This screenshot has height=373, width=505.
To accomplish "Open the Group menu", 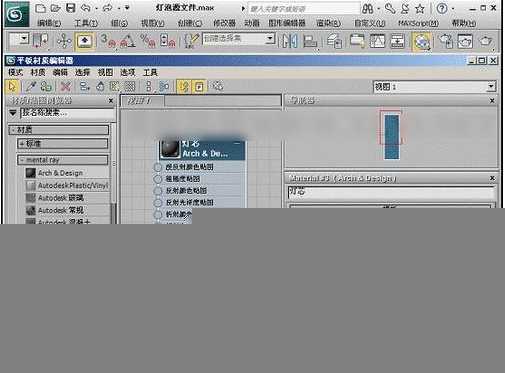I will tap(119, 23).
